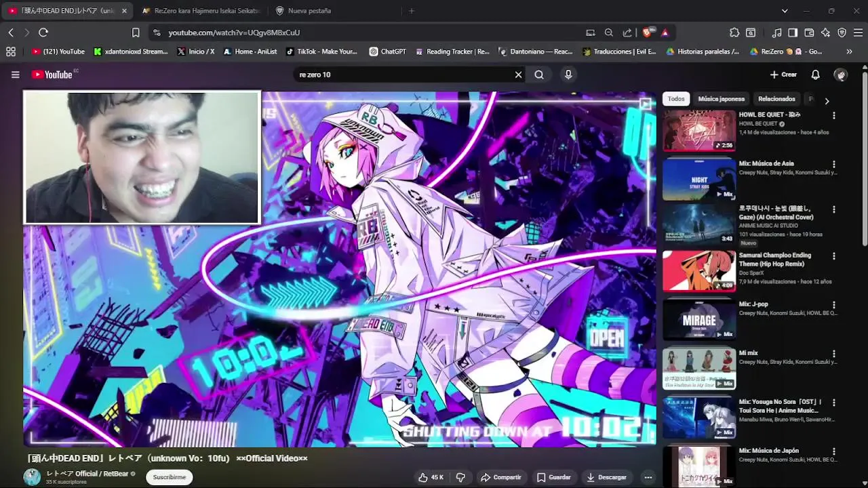The image size is (868, 488).
Task: Reload the page
Action: point(43,33)
